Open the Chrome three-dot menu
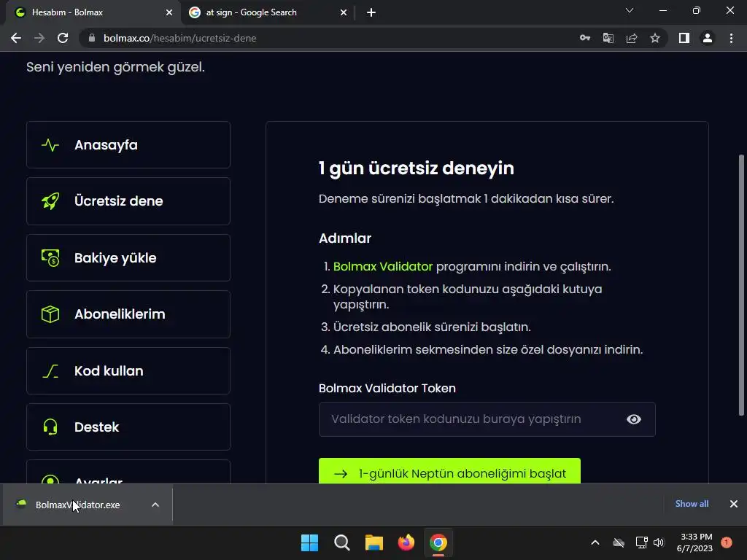Image resolution: width=747 pixels, height=560 pixels. 731,38
